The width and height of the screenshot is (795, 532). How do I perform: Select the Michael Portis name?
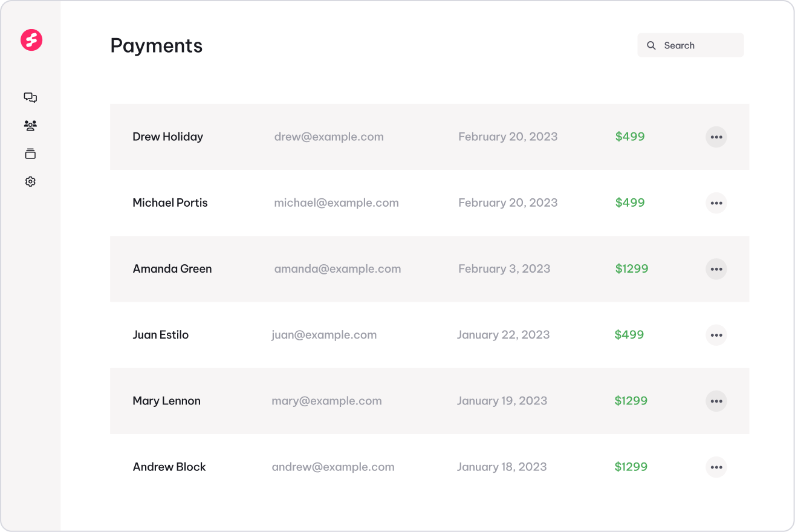point(170,203)
